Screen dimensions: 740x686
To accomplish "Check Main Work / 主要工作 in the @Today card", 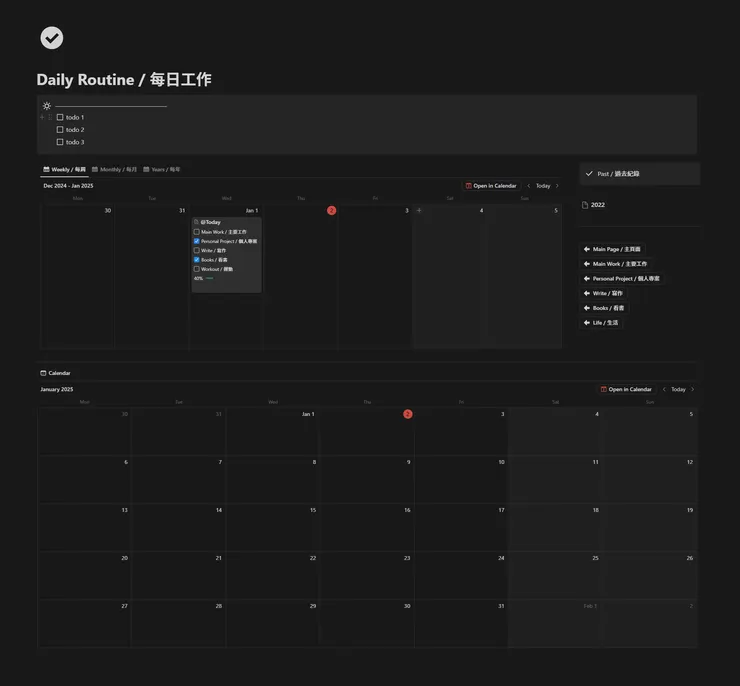I will pos(197,232).
